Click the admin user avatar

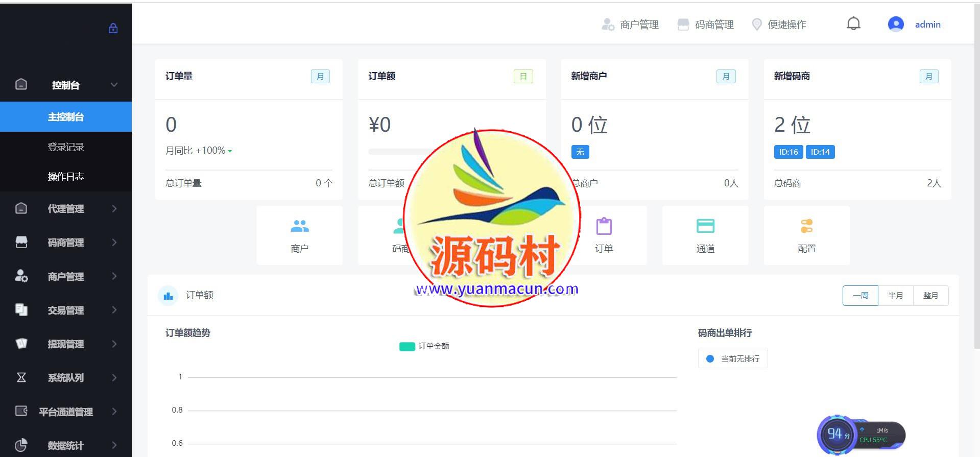point(896,24)
